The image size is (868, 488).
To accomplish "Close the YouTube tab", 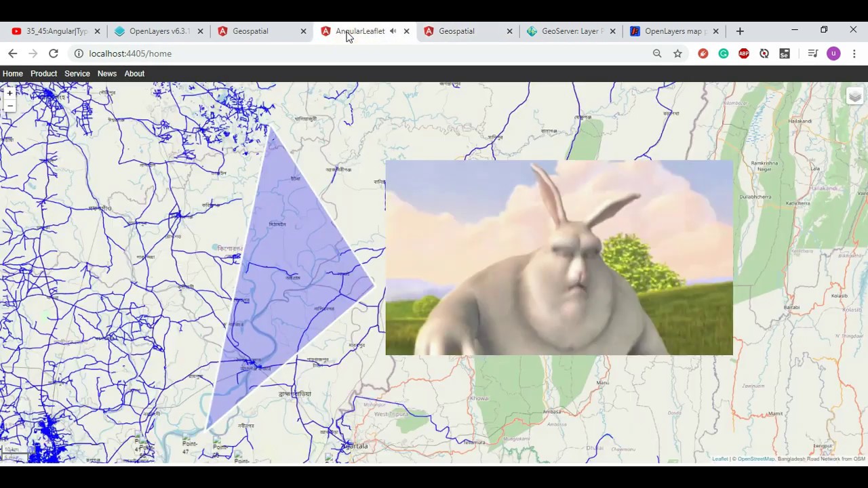I will click(x=97, y=31).
